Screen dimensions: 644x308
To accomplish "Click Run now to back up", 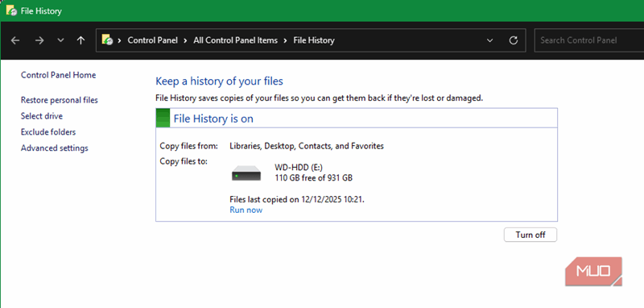I will tap(246, 210).
